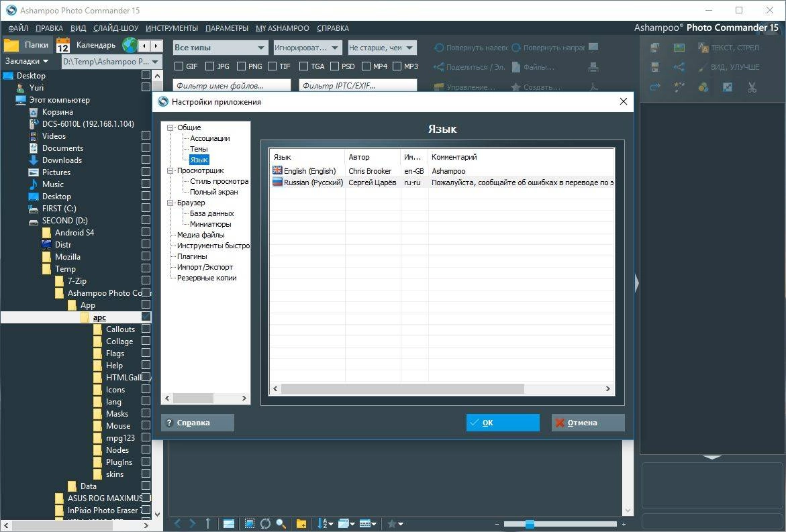Collapse the Браузер node in settings tree
786x532 pixels.
[x=170, y=203]
